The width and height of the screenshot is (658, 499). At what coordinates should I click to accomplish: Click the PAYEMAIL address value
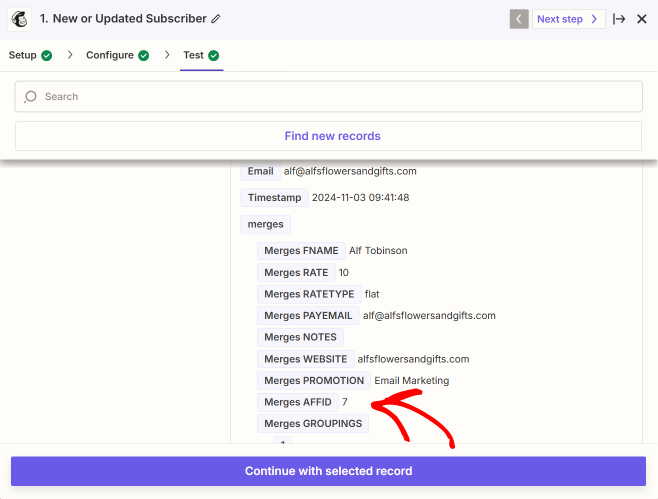pyautogui.click(x=429, y=316)
